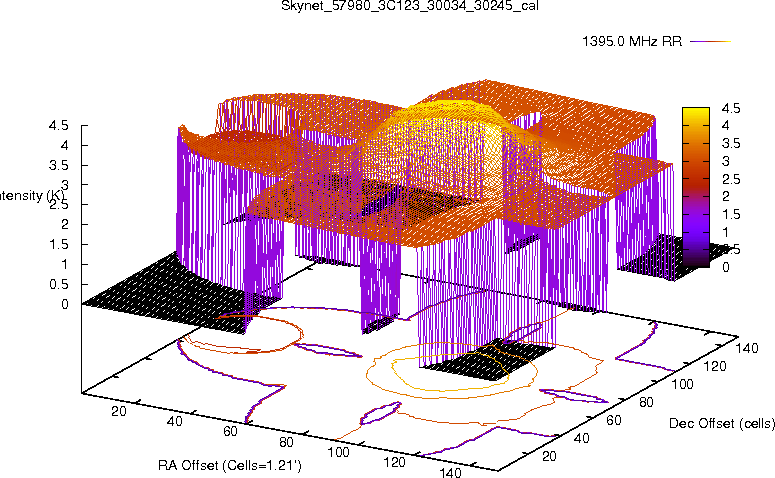Click the 4 label on the color bar

coord(725,126)
